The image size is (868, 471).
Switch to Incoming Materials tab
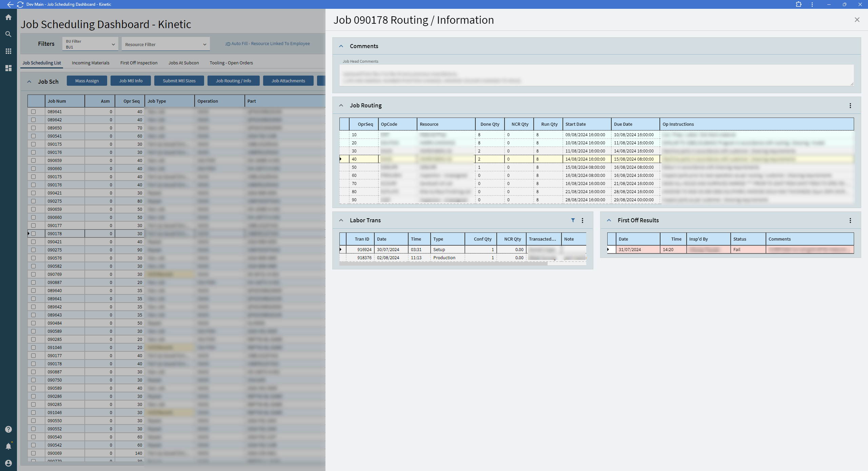[x=91, y=63]
